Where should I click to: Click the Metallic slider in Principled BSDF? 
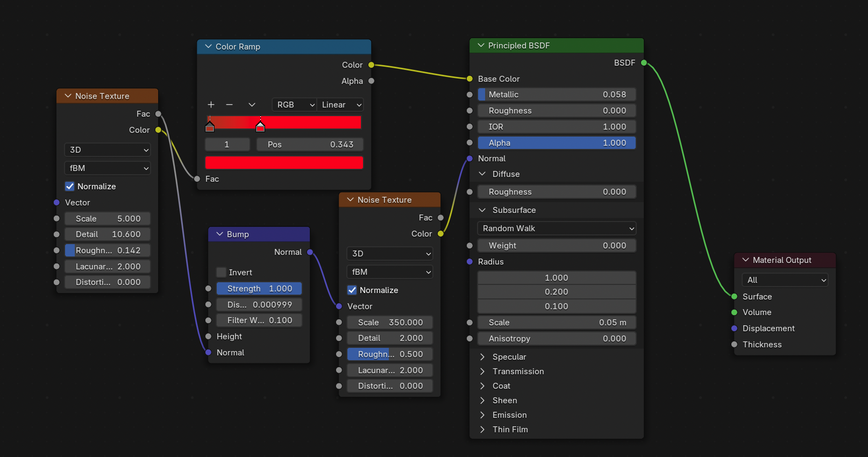(x=557, y=95)
